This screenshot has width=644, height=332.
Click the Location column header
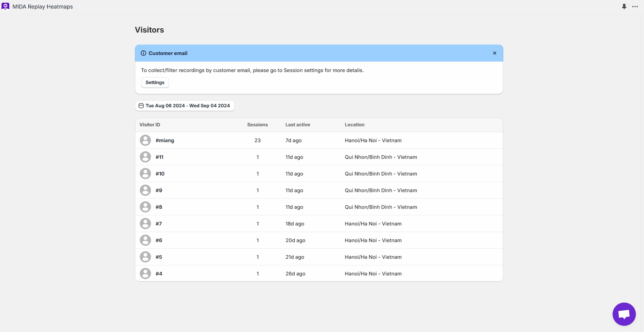pos(354,125)
